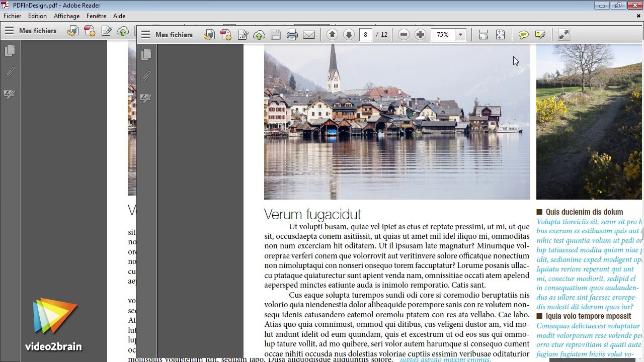Minimize the Adobe Reader window
Screen dimensions: 644x362
tap(601, 6)
